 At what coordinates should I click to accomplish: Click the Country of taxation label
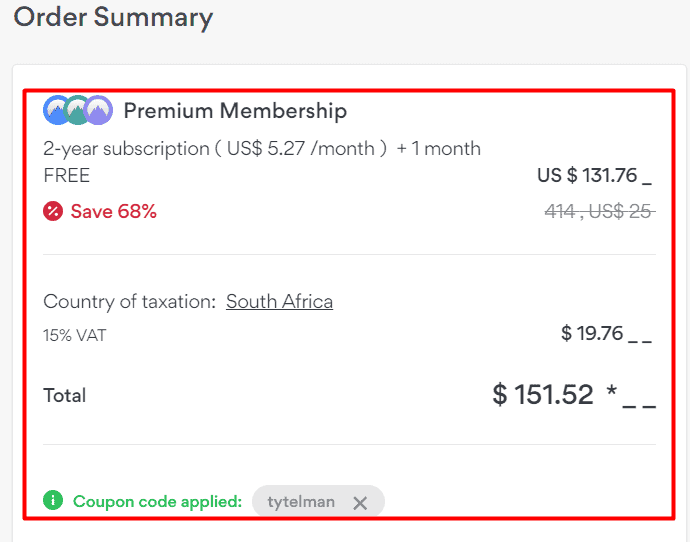click(x=129, y=301)
